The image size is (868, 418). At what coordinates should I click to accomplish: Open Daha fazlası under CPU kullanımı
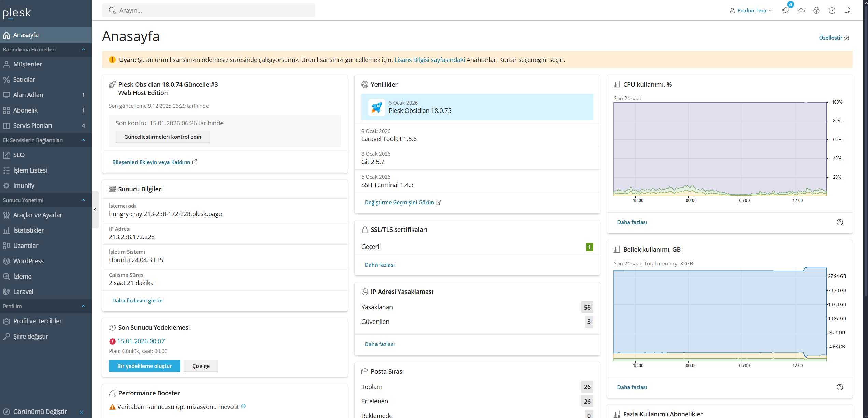[x=632, y=222]
